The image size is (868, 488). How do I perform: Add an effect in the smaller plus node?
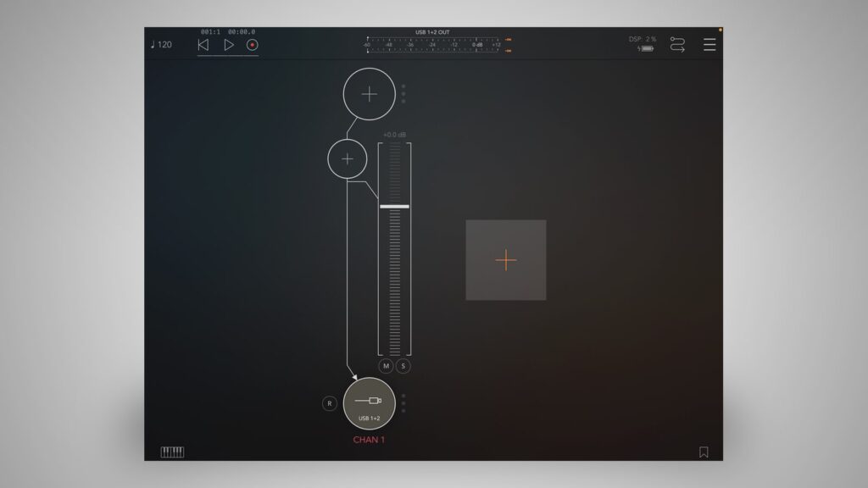point(347,158)
